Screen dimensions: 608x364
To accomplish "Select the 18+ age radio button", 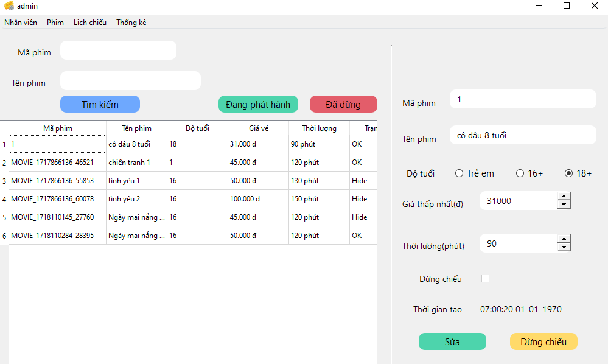I will coord(578,173).
